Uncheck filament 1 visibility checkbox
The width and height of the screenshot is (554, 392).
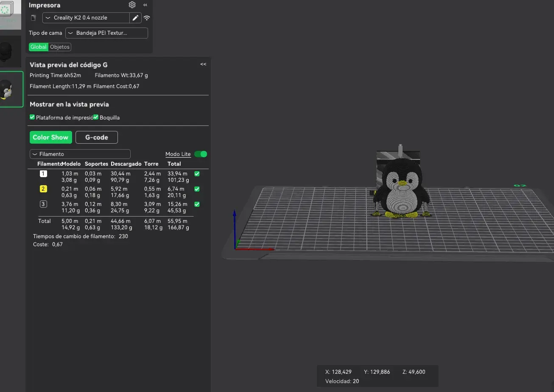coord(197,174)
